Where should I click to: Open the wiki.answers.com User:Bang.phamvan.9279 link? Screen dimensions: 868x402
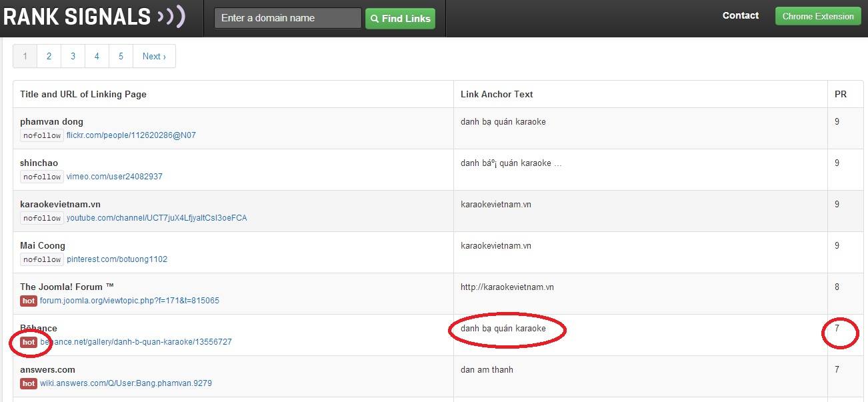pyautogui.click(x=126, y=383)
